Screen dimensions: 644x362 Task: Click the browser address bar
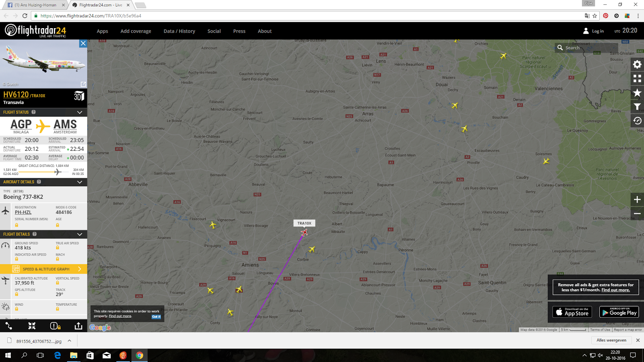310,16
